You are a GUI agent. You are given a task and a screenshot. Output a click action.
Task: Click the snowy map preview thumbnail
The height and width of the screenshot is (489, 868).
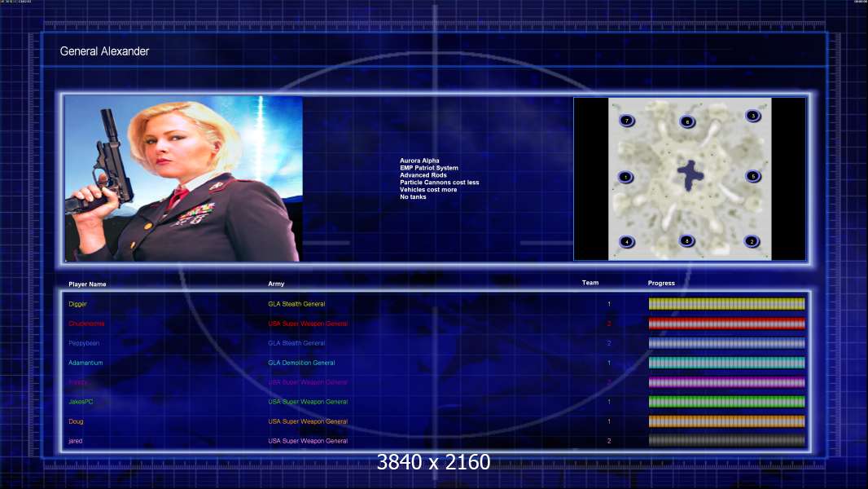690,178
